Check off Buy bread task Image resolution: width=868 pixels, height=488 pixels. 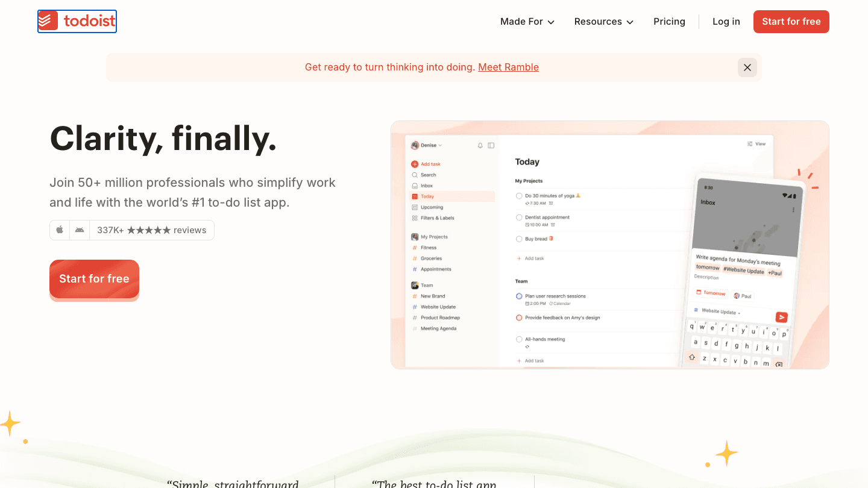pyautogui.click(x=519, y=239)
